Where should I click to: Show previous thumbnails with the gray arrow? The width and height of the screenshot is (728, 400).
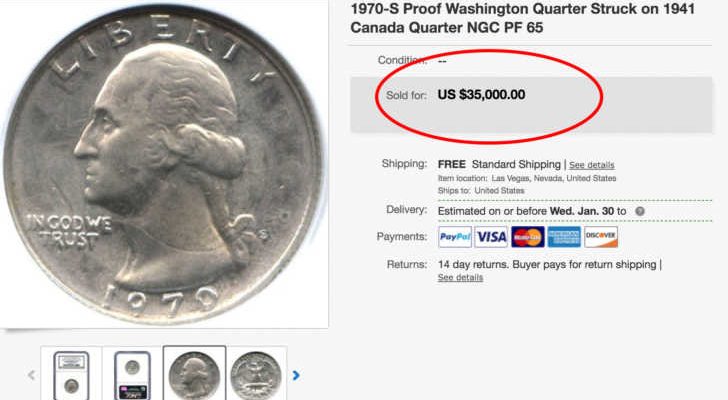pos(32,375)
